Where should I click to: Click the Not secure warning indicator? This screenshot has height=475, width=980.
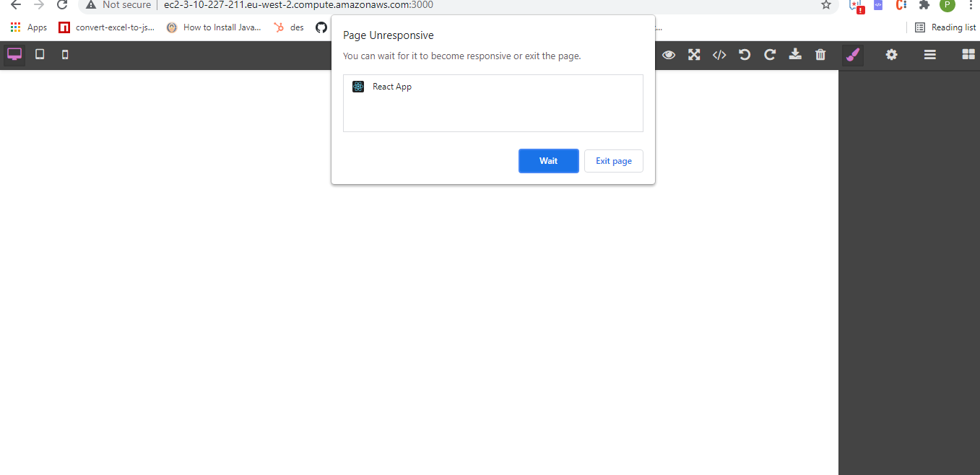coord(118,5)
